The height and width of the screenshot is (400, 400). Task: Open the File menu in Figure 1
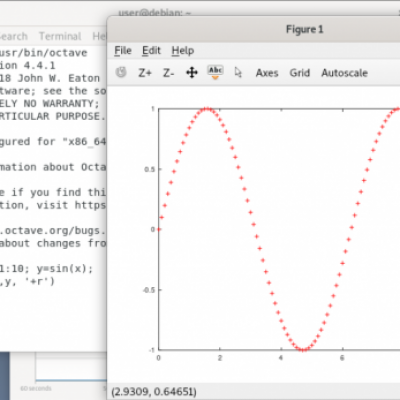coord(123,51)
